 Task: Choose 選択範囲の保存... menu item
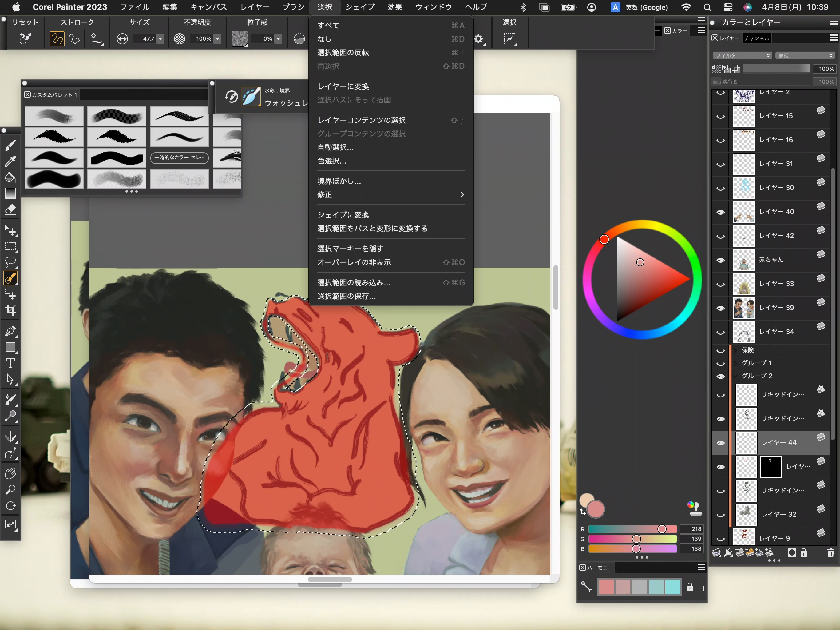click(x=391, y=296)
